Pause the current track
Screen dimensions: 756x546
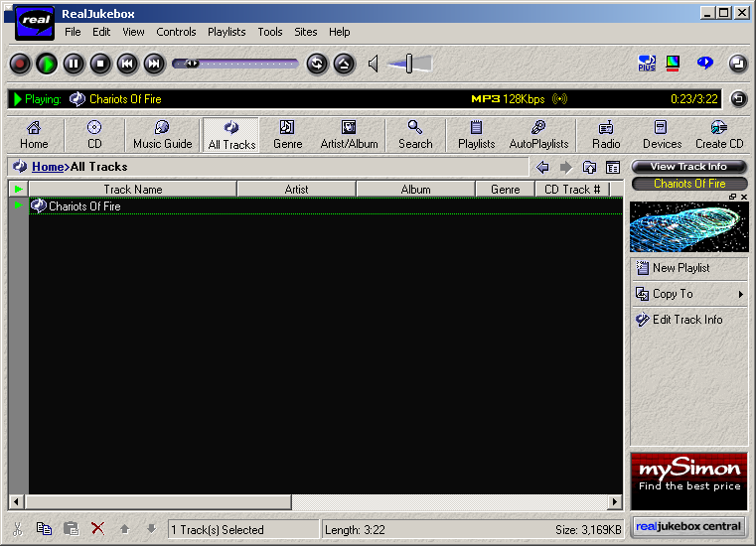tap(74, 64)
